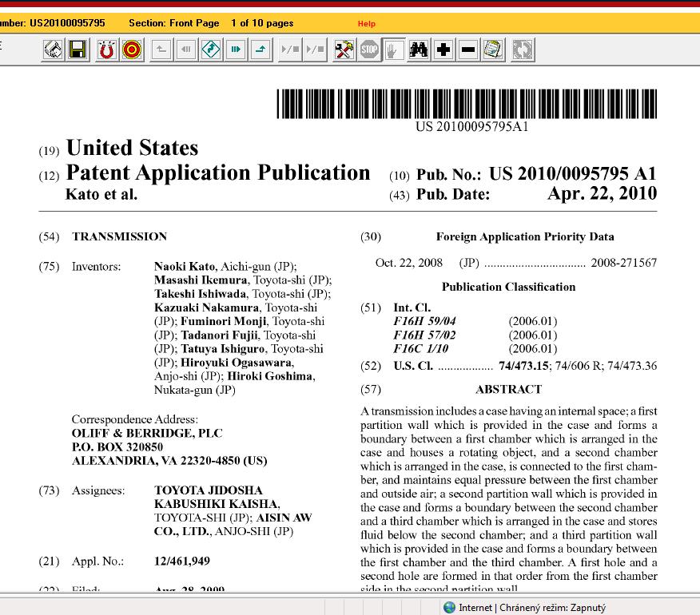700x615 pixels.
Task: Click classification 'F16H 57/02'
Action: 424,335
